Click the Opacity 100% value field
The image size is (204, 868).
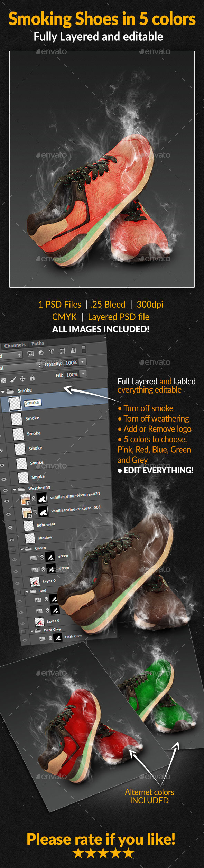(x=71, y=363)
